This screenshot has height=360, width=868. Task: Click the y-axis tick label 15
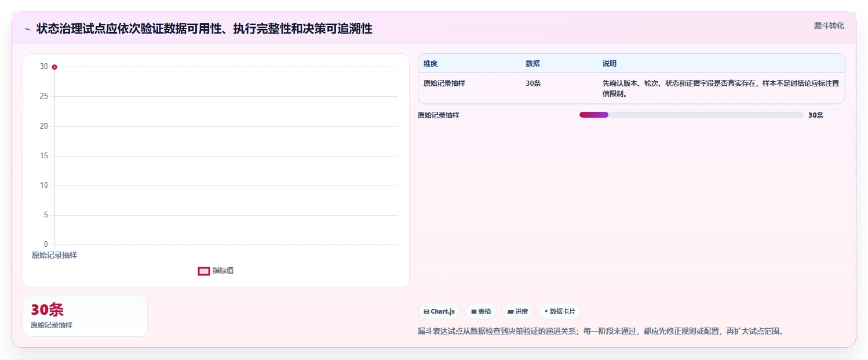(44, 156)
